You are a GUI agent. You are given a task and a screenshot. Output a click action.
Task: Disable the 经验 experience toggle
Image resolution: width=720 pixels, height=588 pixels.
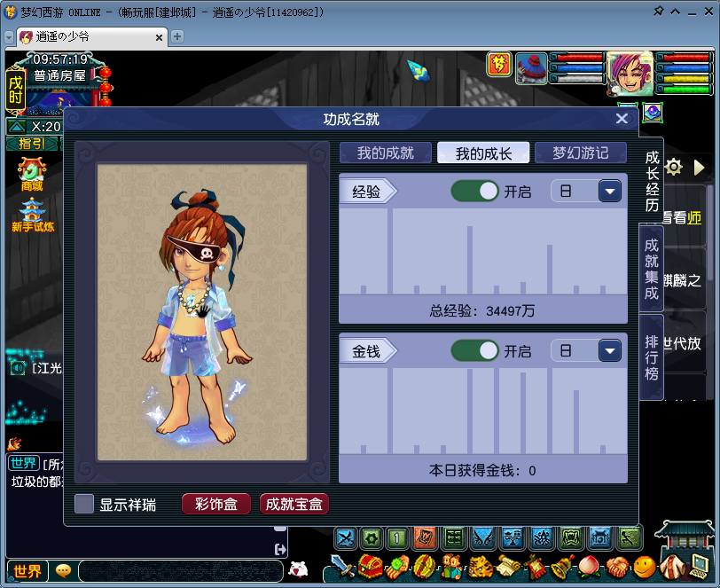[x=473, y=191]
